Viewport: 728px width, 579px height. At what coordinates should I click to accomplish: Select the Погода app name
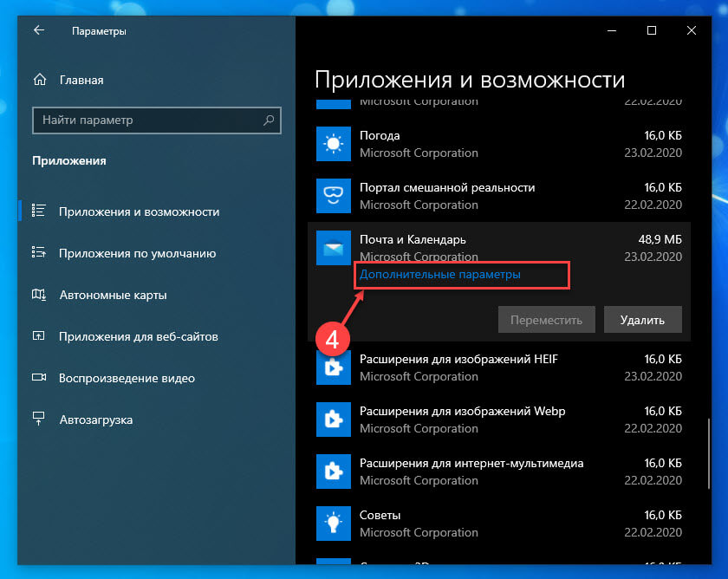(380, 135)
